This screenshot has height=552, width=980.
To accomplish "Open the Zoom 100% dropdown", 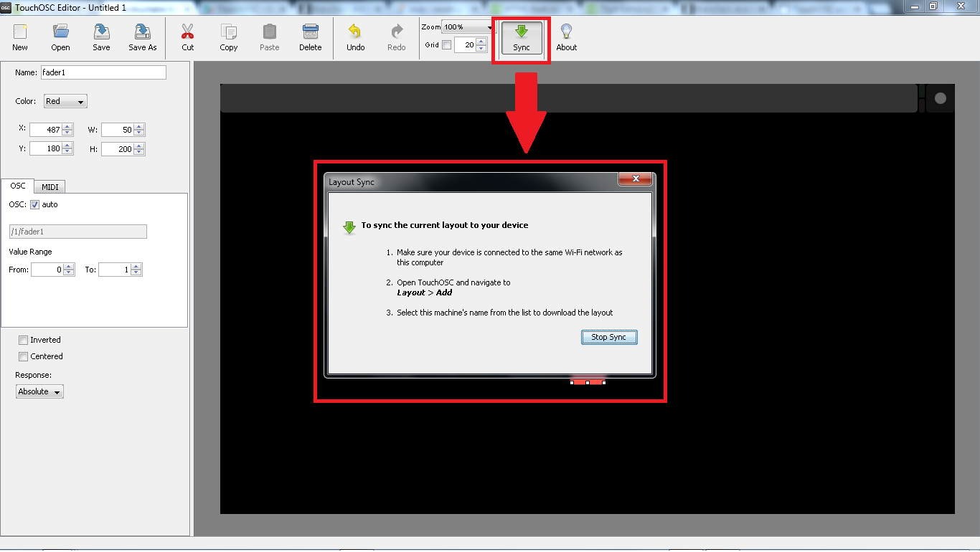I will click(468, 27).
